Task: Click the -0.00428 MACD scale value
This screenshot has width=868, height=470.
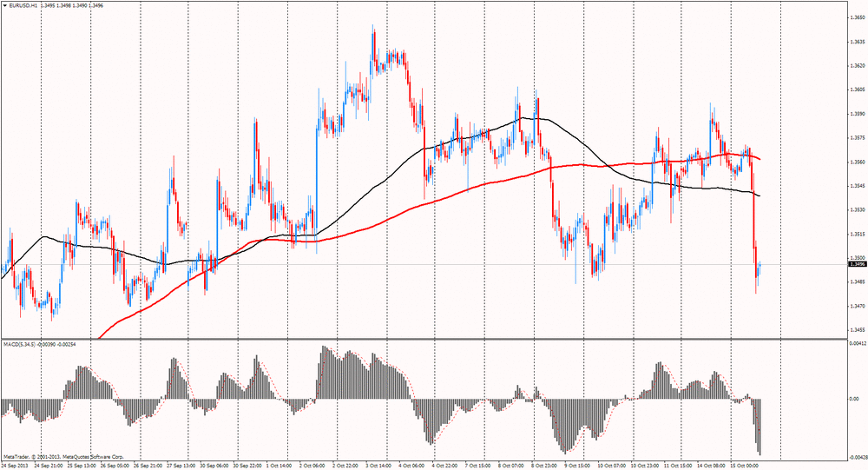Action: [857, 457]
